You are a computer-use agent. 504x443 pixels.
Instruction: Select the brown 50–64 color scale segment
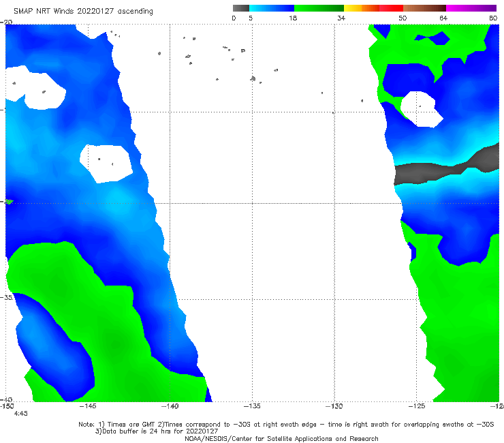(424, 8)
